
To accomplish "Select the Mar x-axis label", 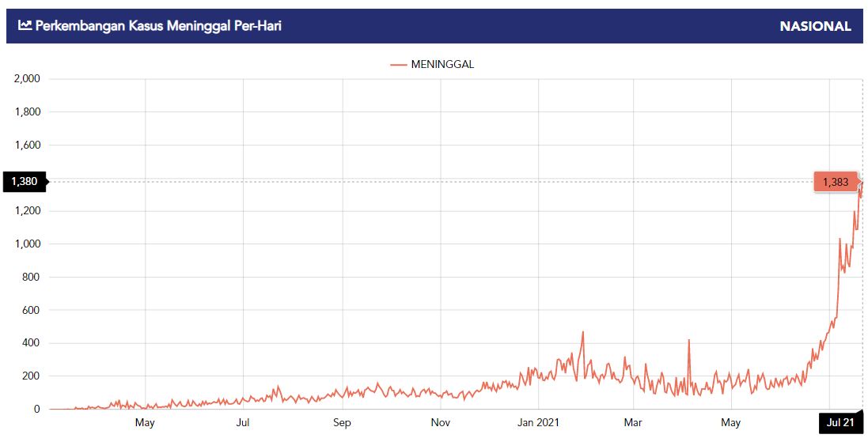I will pos(632,423).
